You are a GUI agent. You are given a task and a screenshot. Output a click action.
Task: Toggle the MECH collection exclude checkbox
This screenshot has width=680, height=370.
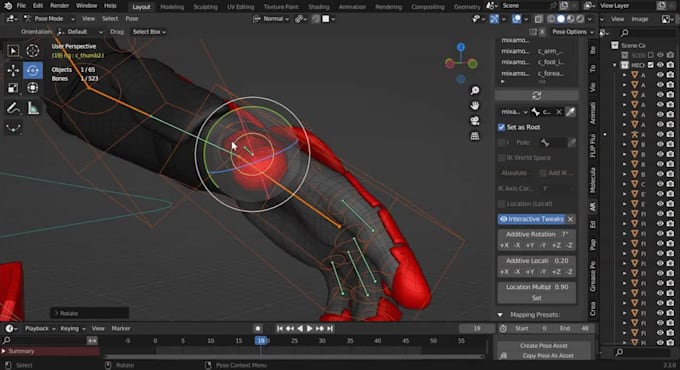pos(651,65)
